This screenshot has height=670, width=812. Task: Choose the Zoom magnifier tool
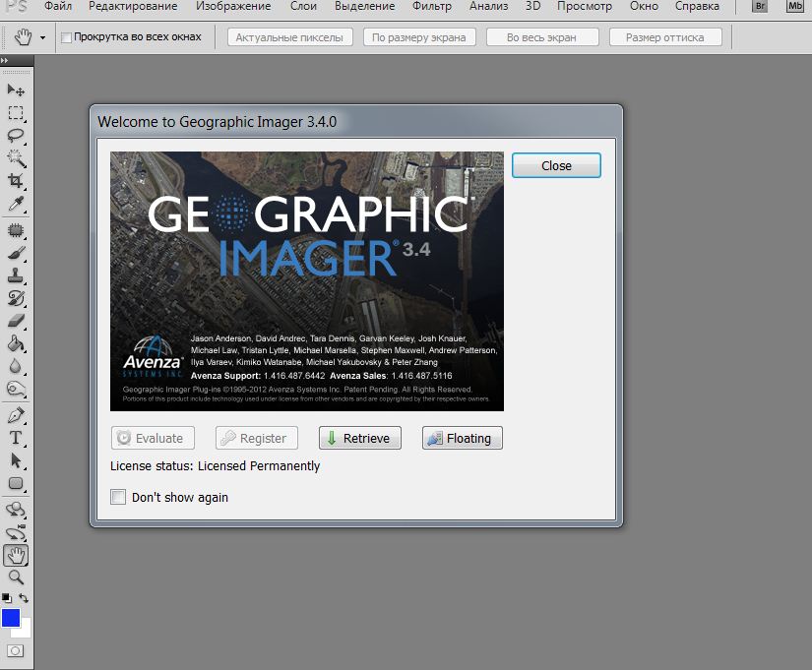click(x=16, y=578)
